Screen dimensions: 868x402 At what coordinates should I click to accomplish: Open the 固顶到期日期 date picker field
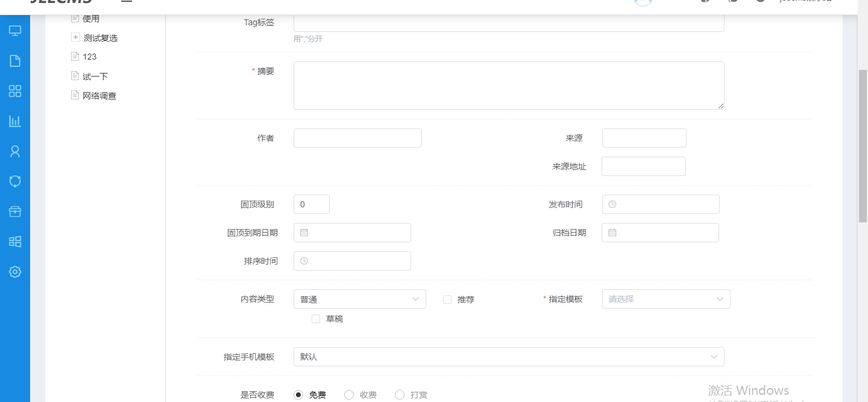pos(352,233)
